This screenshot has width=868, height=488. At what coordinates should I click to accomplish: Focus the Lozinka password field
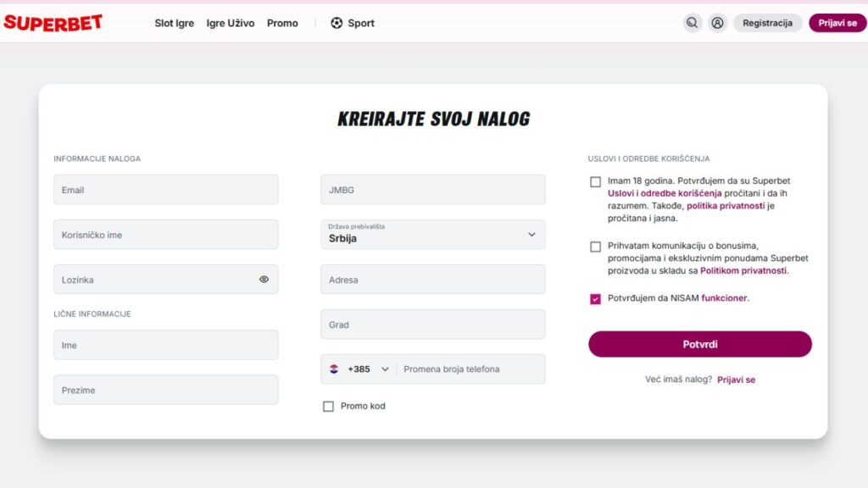(166, 279)
